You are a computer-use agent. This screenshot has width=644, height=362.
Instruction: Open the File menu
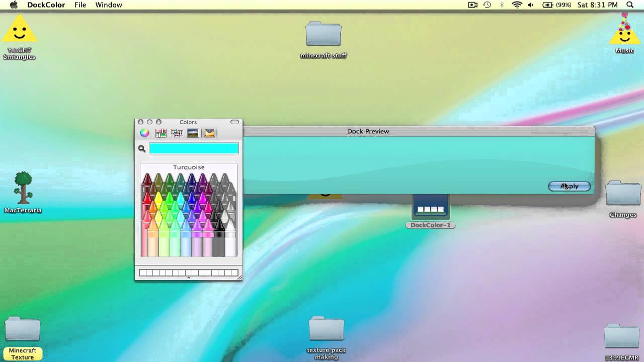coord(80,5)
